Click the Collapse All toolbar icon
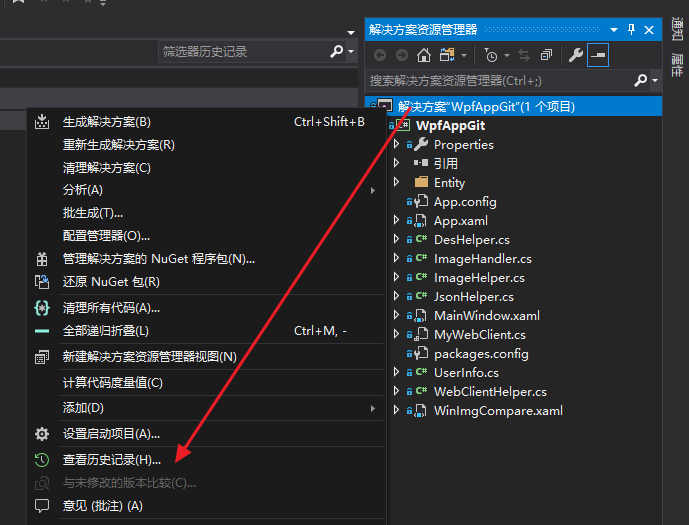The width and height of the screenshot is (689, 525). (x=546, y=55)
